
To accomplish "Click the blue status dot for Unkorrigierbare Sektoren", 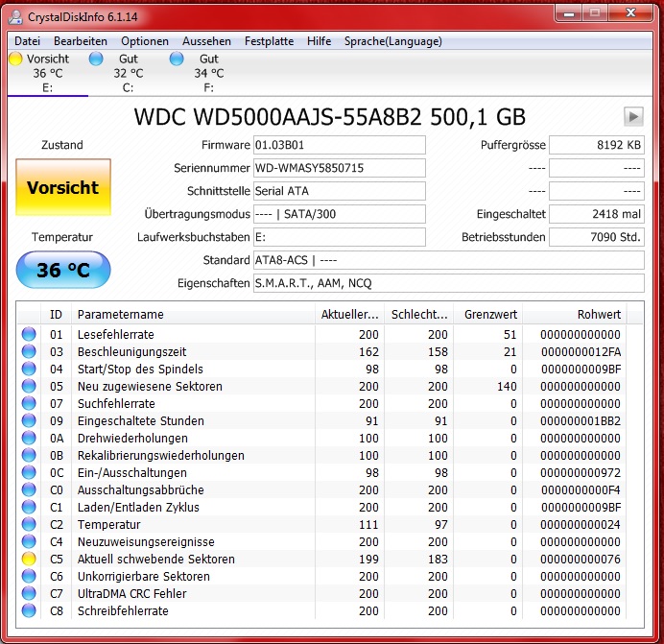I will [x=29, y=576].
